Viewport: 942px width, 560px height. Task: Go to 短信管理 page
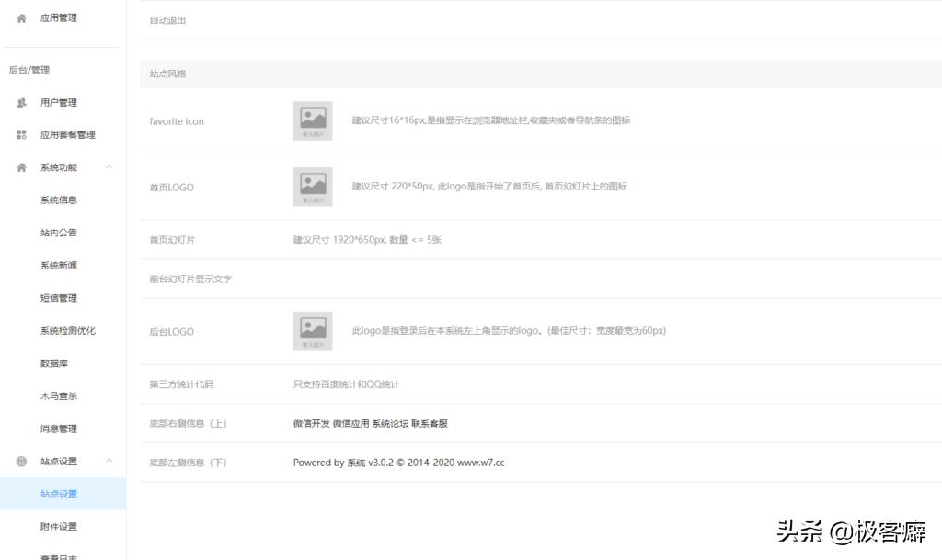coord(58,298)
